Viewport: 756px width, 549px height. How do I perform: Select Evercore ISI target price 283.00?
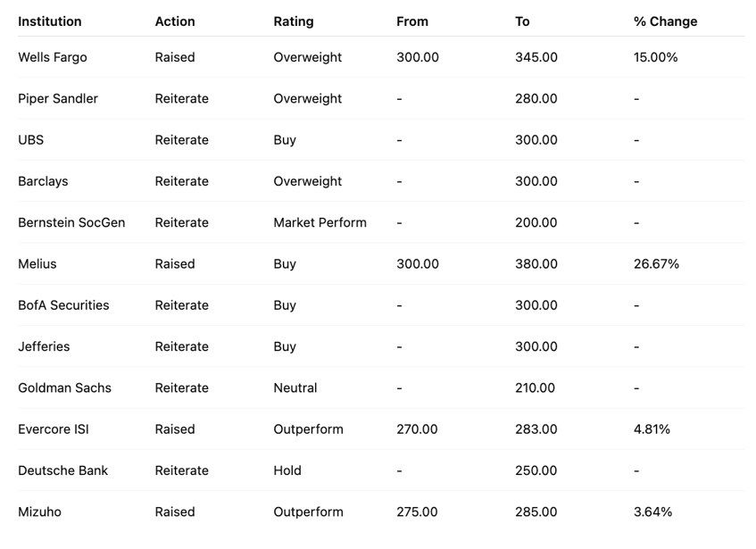click(x=536, y=429)
